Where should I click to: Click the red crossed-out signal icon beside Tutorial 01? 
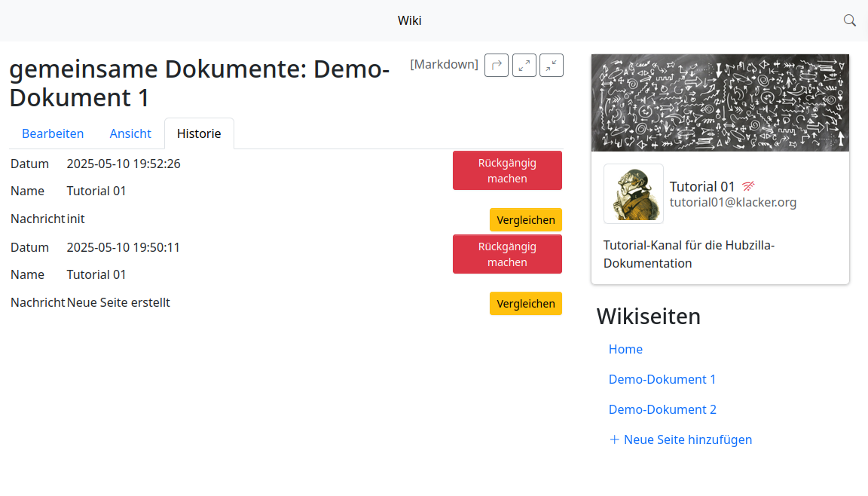[x=748, y=186]
